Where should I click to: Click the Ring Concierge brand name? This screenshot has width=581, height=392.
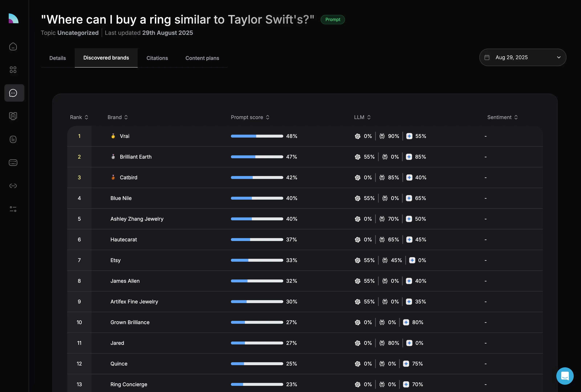pos(129,385)
